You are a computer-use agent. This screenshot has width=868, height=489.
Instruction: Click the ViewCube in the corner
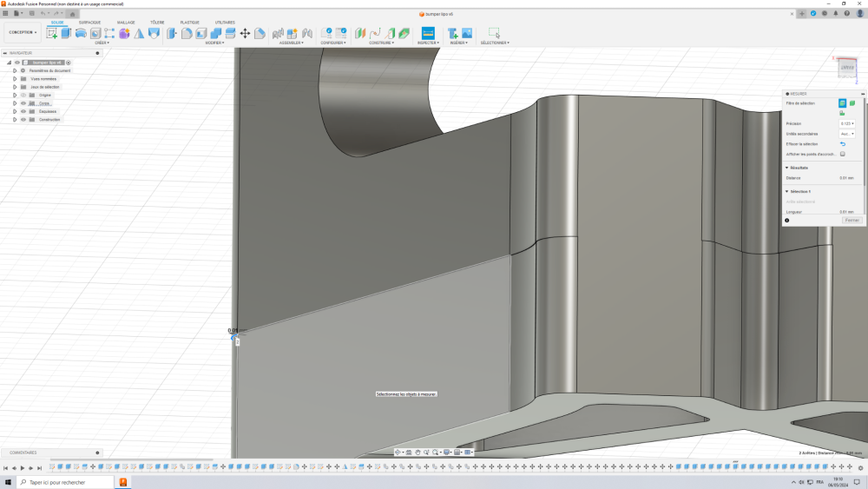coord(846,68)
